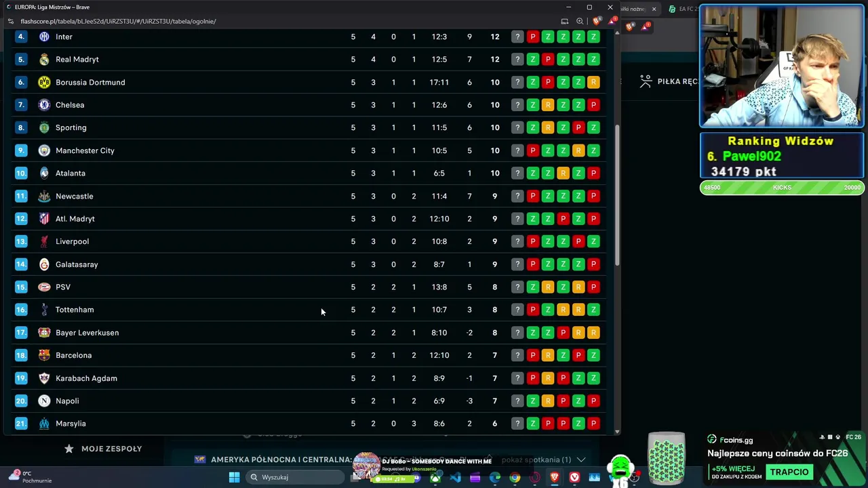Screen dimensions: 868x488
Task: Open Inter's team logo
Action: coord(44,37)
